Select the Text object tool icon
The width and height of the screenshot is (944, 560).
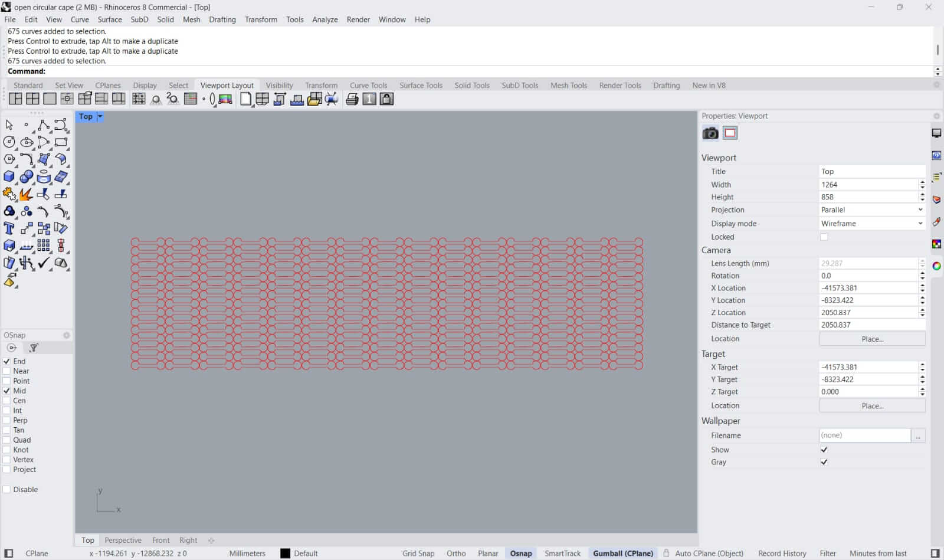(x=9, y=228)
